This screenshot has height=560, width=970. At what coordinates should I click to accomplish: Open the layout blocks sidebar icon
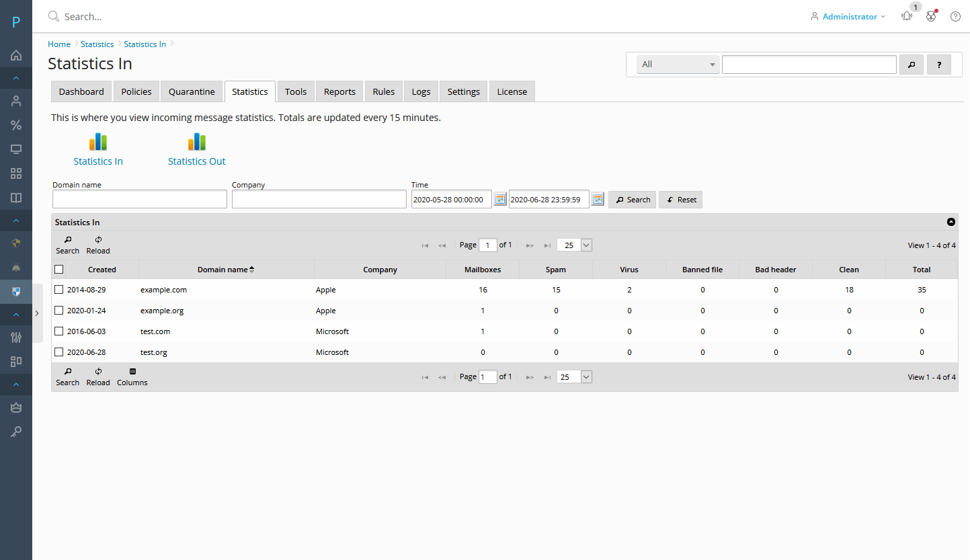click(x=16, y=362)
